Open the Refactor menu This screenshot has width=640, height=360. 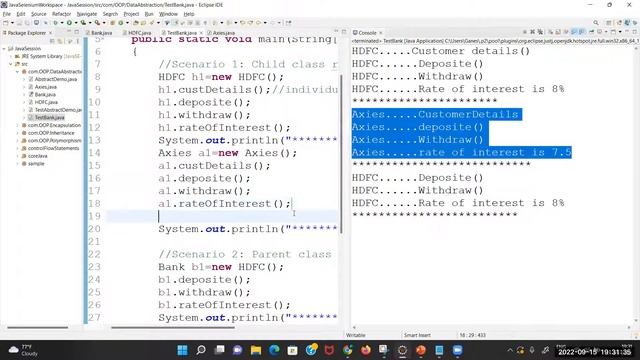(61, 14)
